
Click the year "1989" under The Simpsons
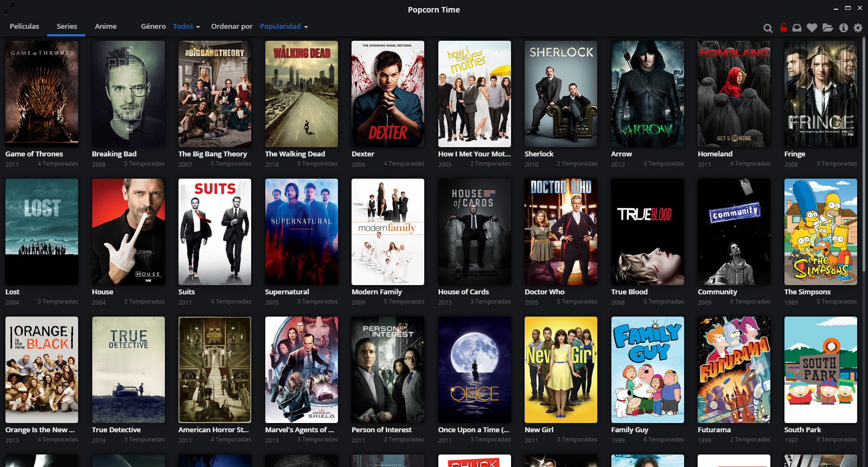[791, 302]
